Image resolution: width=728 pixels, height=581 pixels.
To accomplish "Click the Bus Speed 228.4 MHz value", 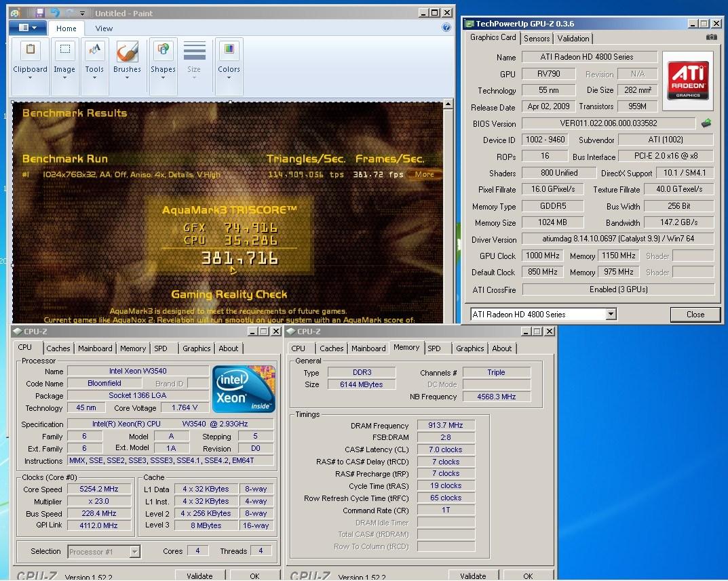I will tap(99, 513).
